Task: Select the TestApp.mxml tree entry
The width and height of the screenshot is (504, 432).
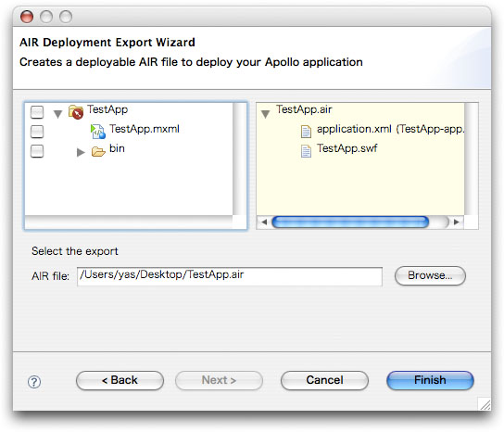Action: click(145, 129)
